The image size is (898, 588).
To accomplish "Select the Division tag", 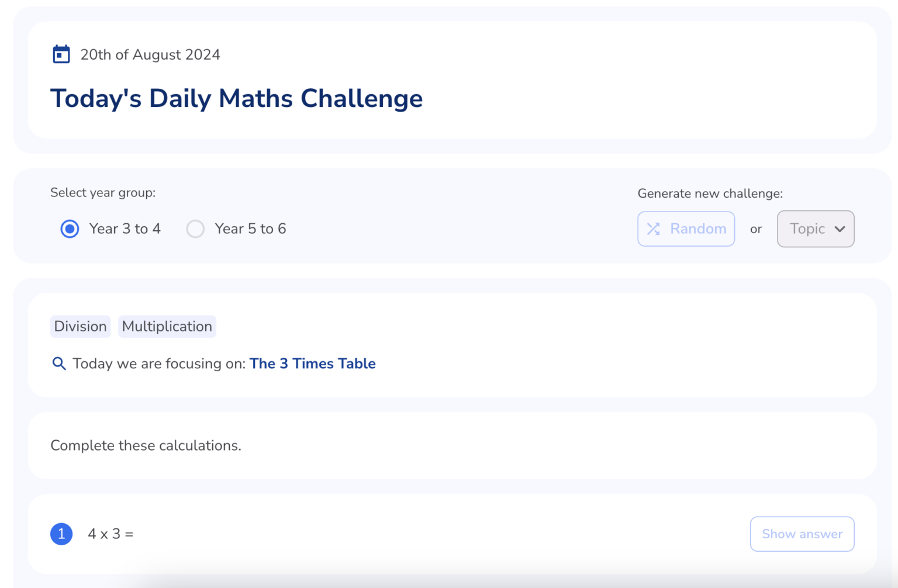I will tap(80, 326).
